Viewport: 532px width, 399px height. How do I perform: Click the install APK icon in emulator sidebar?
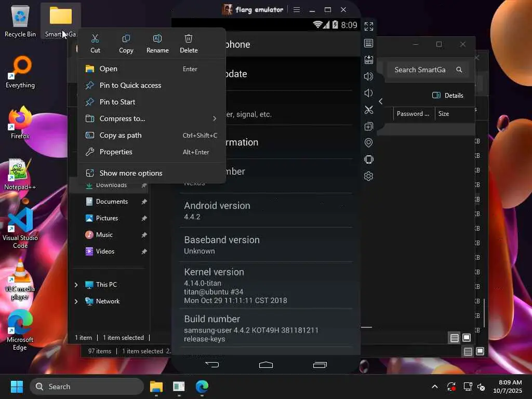[369, 60]
